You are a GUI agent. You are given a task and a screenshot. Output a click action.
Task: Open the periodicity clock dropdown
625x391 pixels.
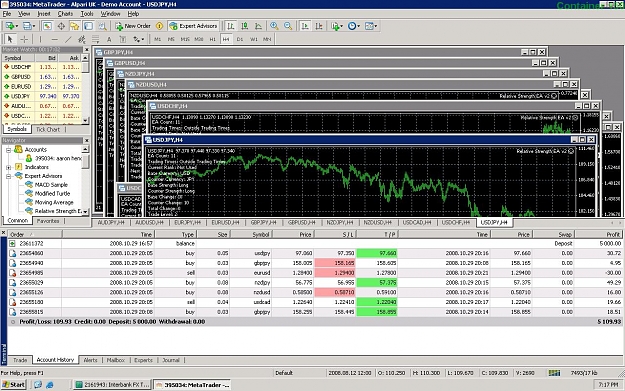point(354,26)
